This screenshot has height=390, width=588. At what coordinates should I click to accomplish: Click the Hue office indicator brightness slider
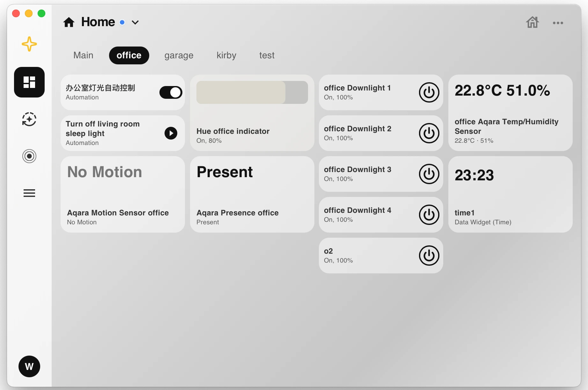tap(252, 92)
